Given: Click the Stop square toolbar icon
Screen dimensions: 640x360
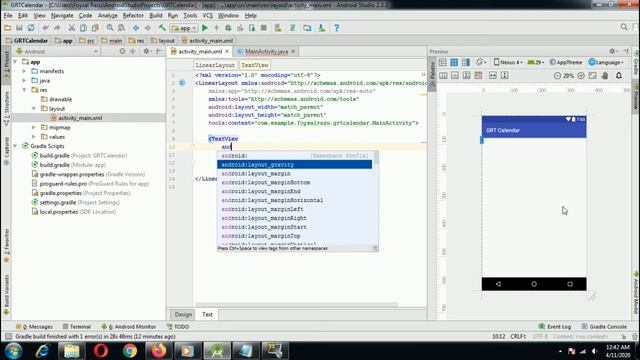Looking at the screenshot, I should (264, 28).
